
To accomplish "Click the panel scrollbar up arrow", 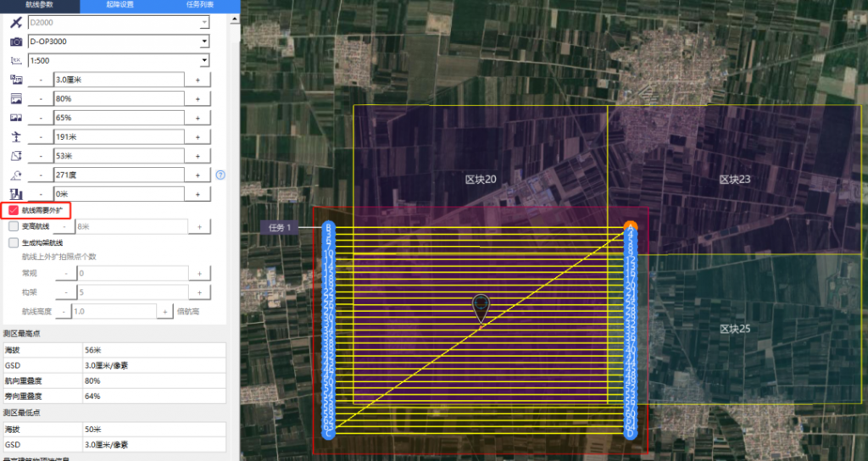I will [x=235, y=19].
